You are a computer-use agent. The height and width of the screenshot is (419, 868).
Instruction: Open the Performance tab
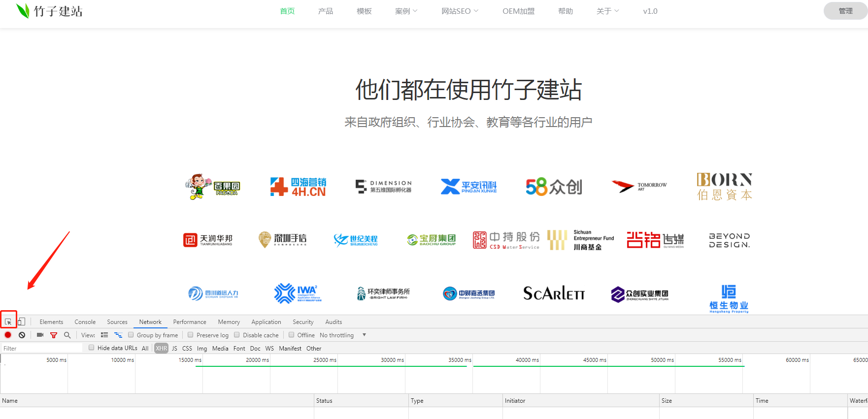tap(190, 322)
